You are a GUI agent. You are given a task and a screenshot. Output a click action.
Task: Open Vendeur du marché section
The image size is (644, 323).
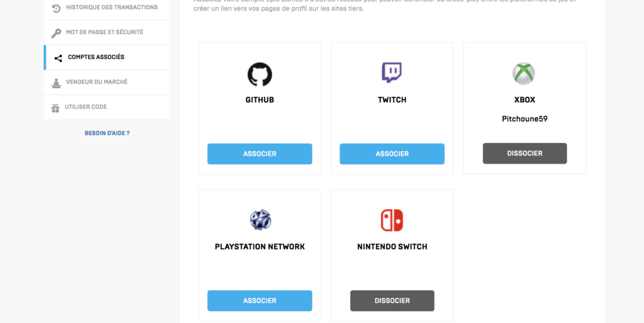[107, 82]
